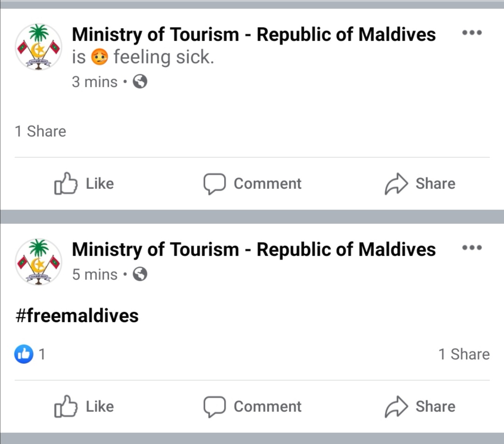Like the #freemaldives post
Screen dimensions: 504x444
click(84, 407)
